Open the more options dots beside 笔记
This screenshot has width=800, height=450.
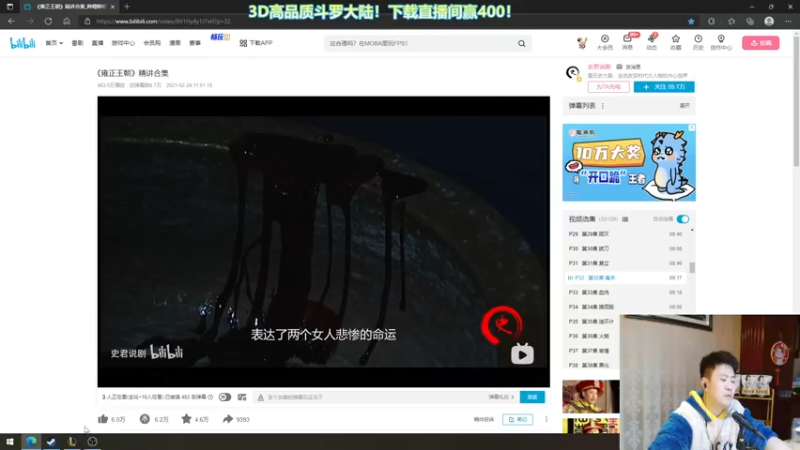click(546, 419)
